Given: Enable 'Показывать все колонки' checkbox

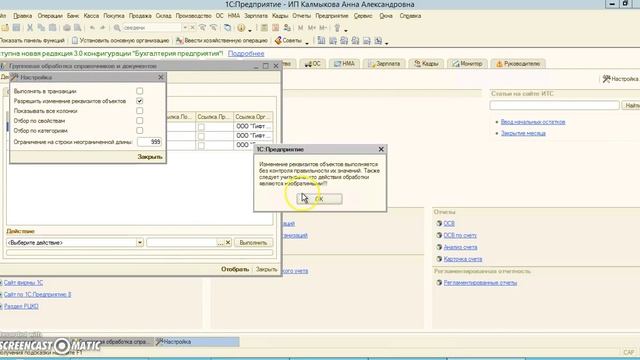Looking at the screenshot, I should pos(140,111).
